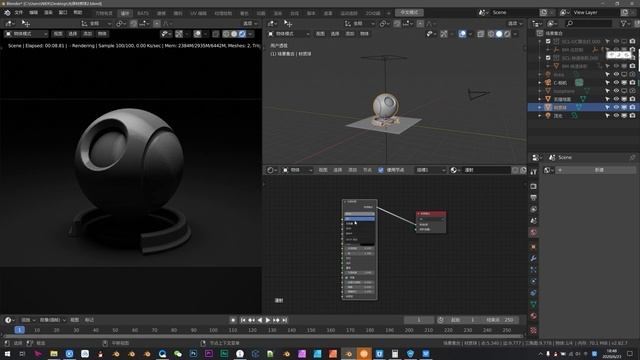Image resolution: width=640 pixels, height=360 pixels.
Task: Open the 帮助 (Help) menu
Action: point(78,13)
